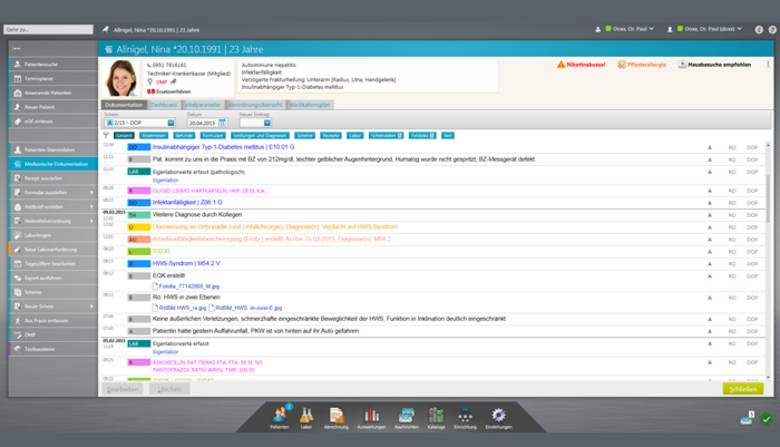
Task: Click the Nikotinabusus warning icon
Action: coord(560,64)
